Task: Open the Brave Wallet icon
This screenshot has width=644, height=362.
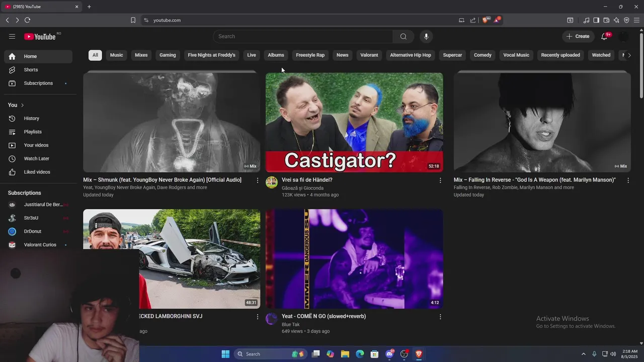Action: pyautogui.click(x=606, y=20)
